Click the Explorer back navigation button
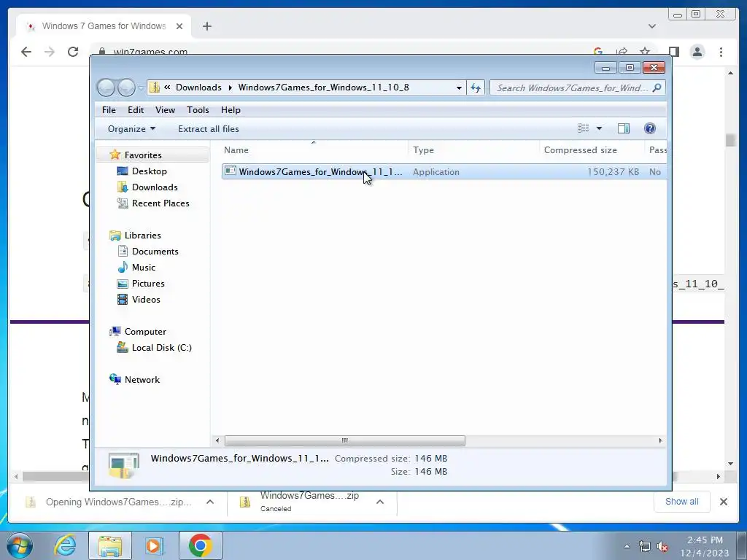Screen dimensions: 747x560 pyautogui.click(x=106, y=87)
